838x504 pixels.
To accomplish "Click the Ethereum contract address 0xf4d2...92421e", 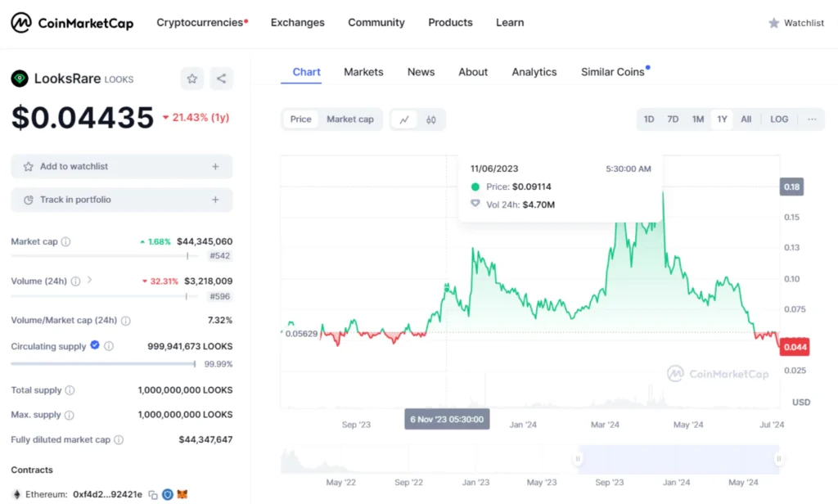I will coord(107,494).
